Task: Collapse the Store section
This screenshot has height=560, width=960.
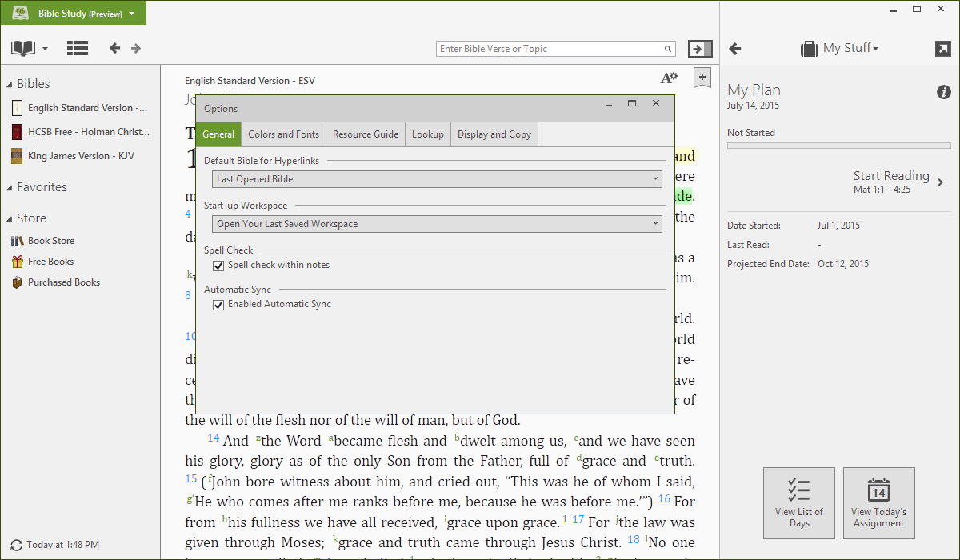Action: (10, 218)
